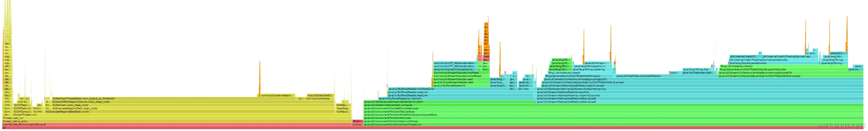Select the StreamDecoder.lockedRead frame
The width and height of the screenshot is (868, 131).
coord(461,76)
